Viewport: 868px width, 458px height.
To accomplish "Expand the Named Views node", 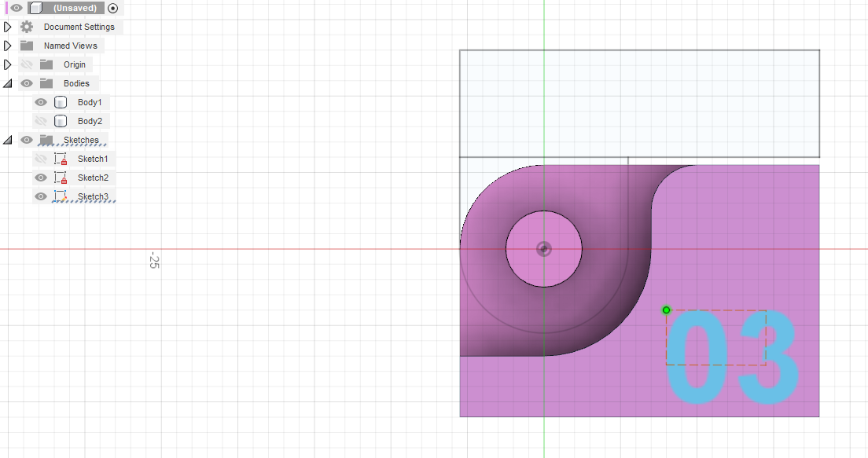I will [x=8, y=46].
